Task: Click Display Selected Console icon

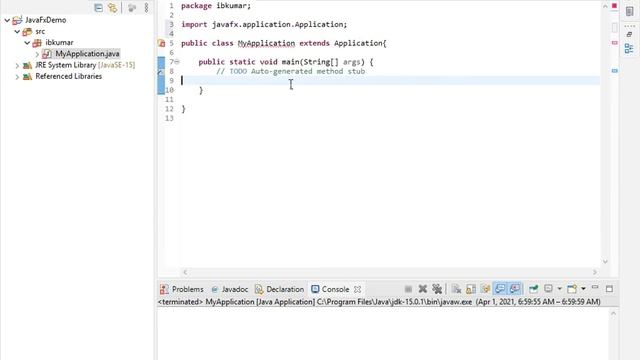Action: click(x=548, y=289)
